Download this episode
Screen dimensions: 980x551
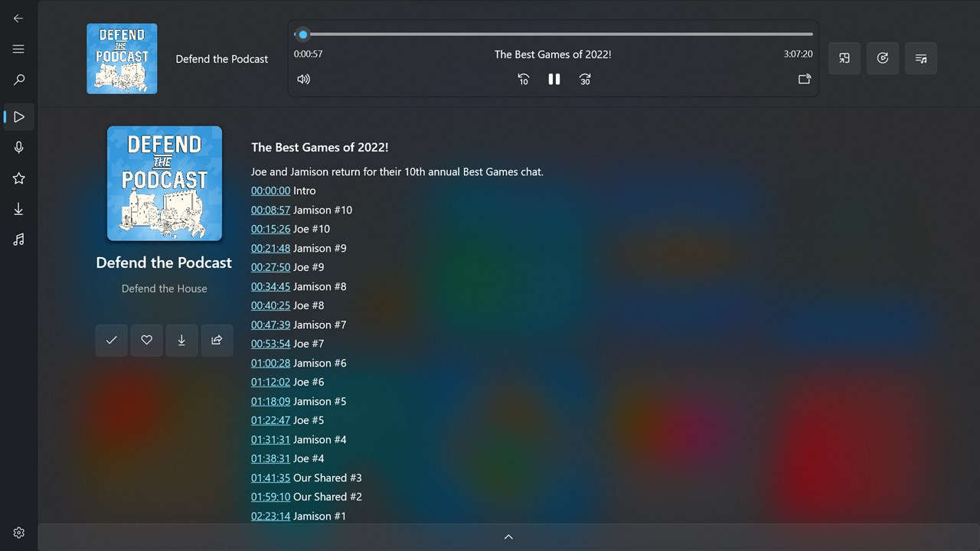point(182,340)
